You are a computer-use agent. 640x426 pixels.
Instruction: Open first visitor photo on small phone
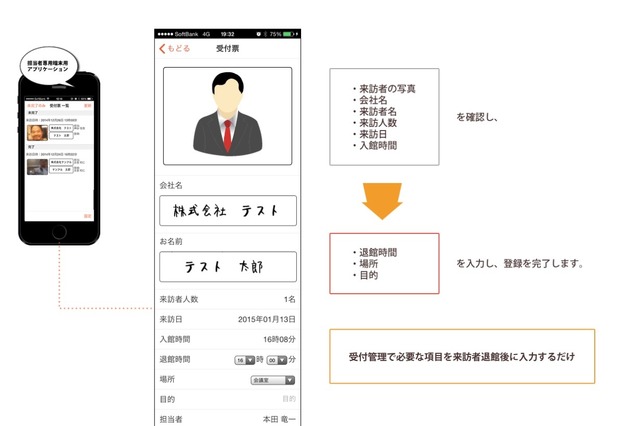click(x=37, y=133)
